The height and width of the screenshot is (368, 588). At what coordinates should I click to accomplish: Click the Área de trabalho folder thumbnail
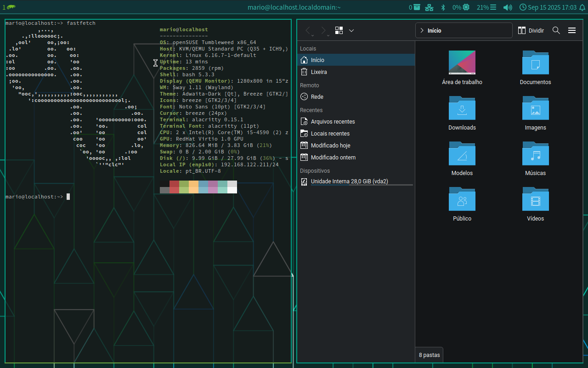[462, 62]
